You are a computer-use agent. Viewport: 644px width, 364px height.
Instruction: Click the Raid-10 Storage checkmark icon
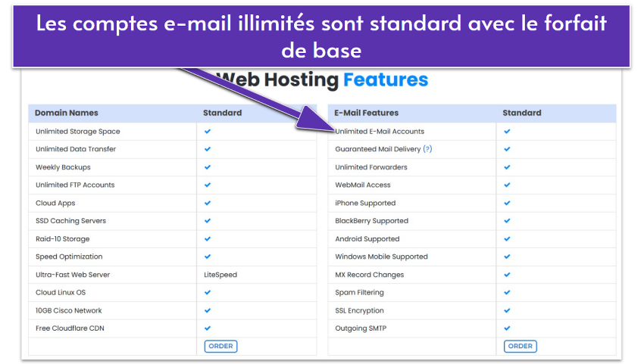tap(208, 239)
